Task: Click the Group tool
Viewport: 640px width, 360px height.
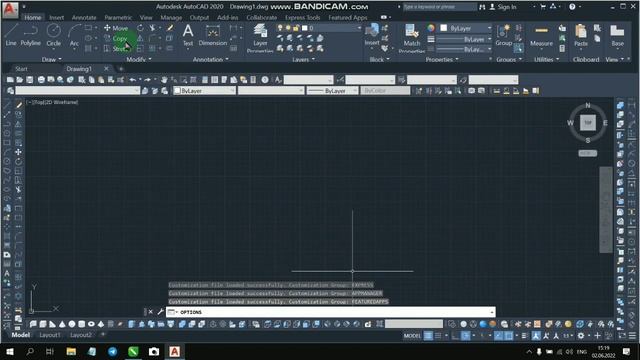Action: pos(503,35)
